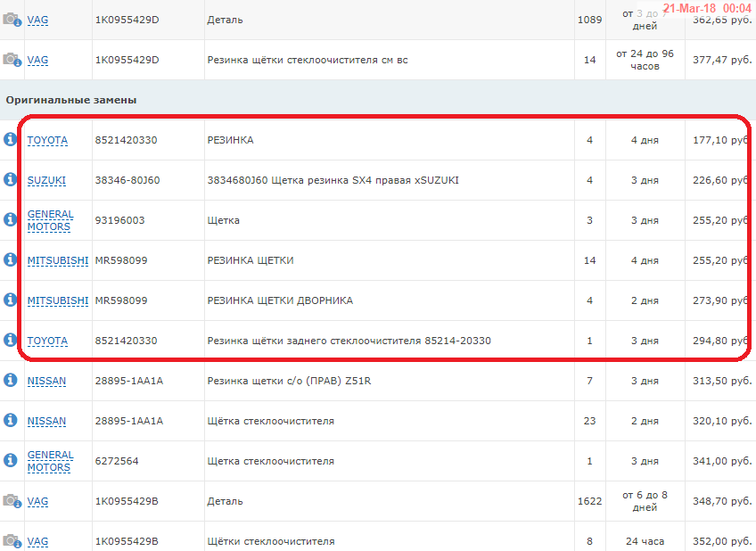Open NISSAN link in 320,10 руб. row
Screen dimensions: 756x551
(x=46, y=421)
